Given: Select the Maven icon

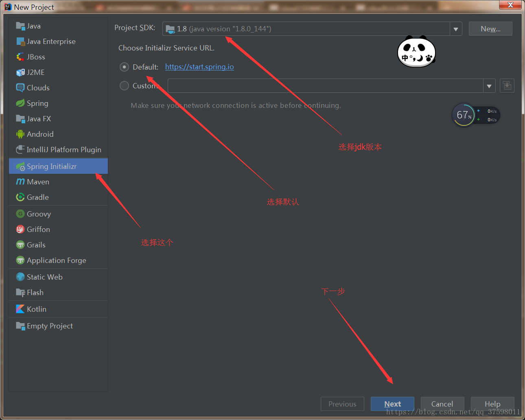Looking at the screenshot, I should point(20,182).
